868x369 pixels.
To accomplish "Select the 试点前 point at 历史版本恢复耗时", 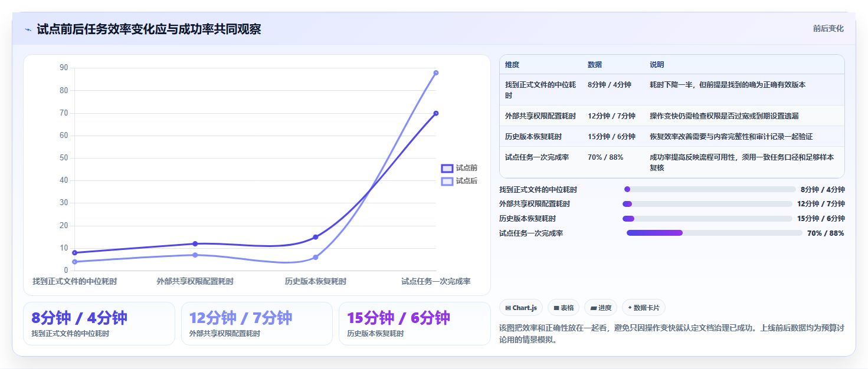I will (x=316, y=237).
